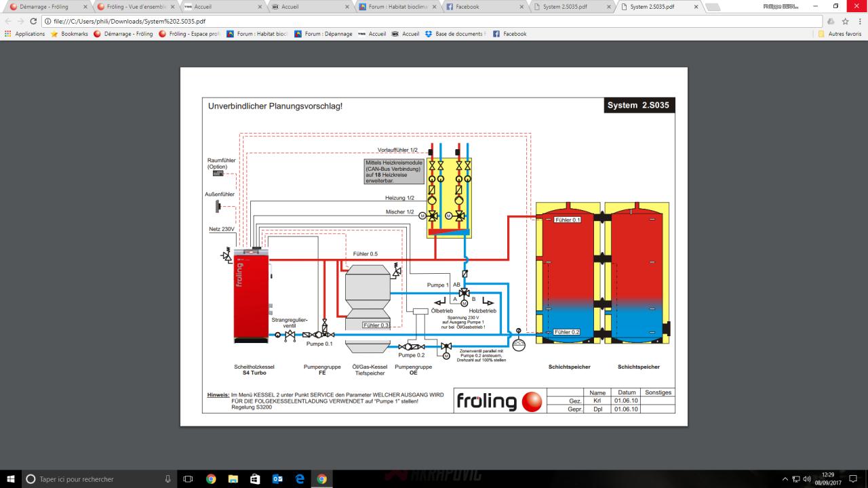This screenshot has width=868, height=488.
Task: Open the Applications shortcut in bookmarks bar
Action: click(x=24, y=34)
